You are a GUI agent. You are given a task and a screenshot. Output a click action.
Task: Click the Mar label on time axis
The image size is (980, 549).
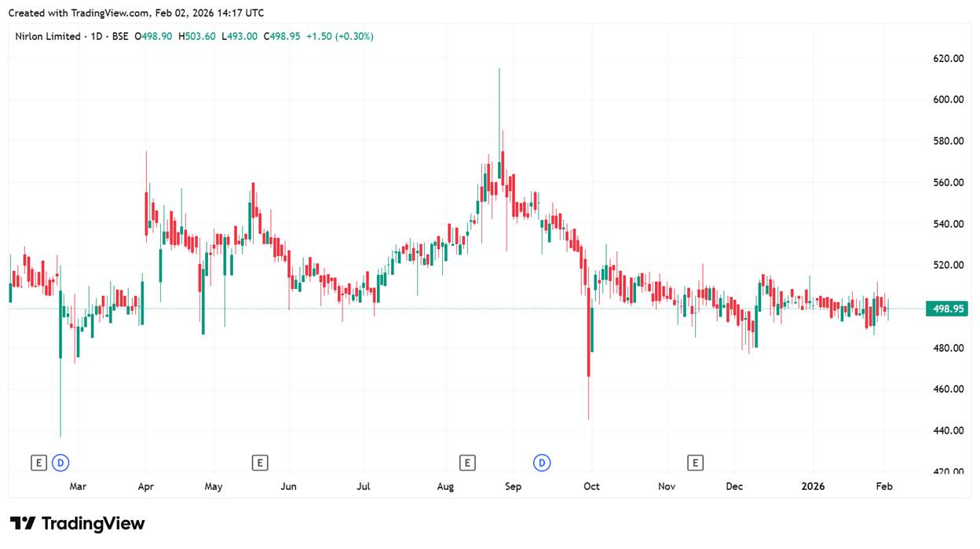(78, 486)
